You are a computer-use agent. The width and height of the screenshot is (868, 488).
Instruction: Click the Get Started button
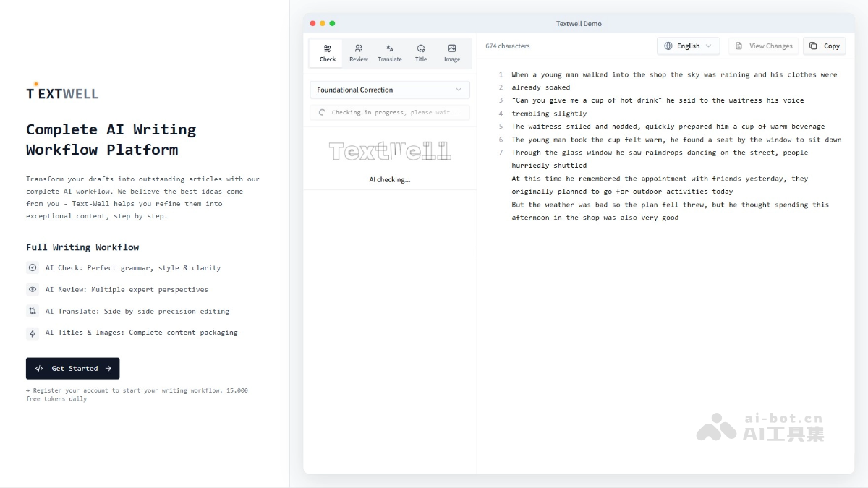tap(72, 368)
